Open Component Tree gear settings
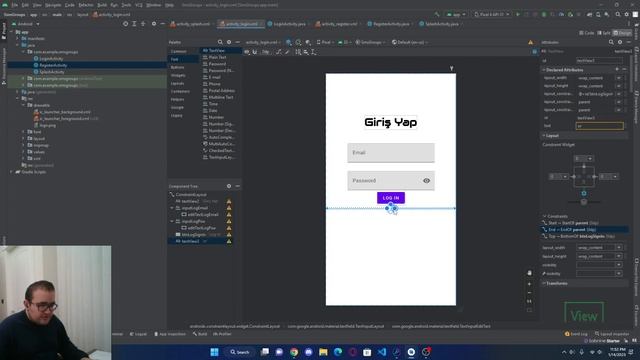This screenshot has height=360, width=640. 229,186
